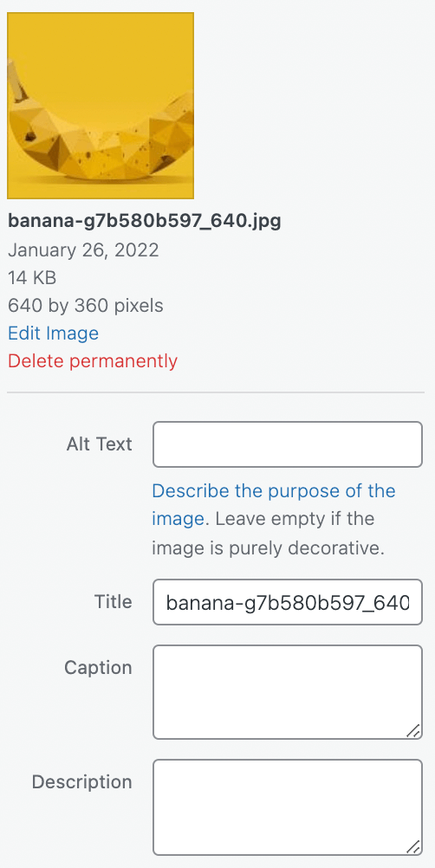Open the 'Describe the purpose of the image' link
The width and height of the screenshot is (435, 868).
click(274, 505)
